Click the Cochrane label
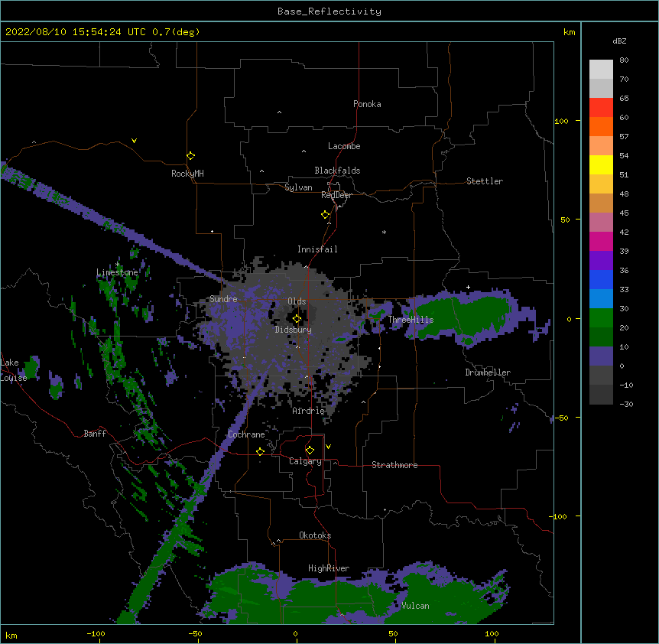Viewport: 659px width, 644px height. [x=246, y=434]
